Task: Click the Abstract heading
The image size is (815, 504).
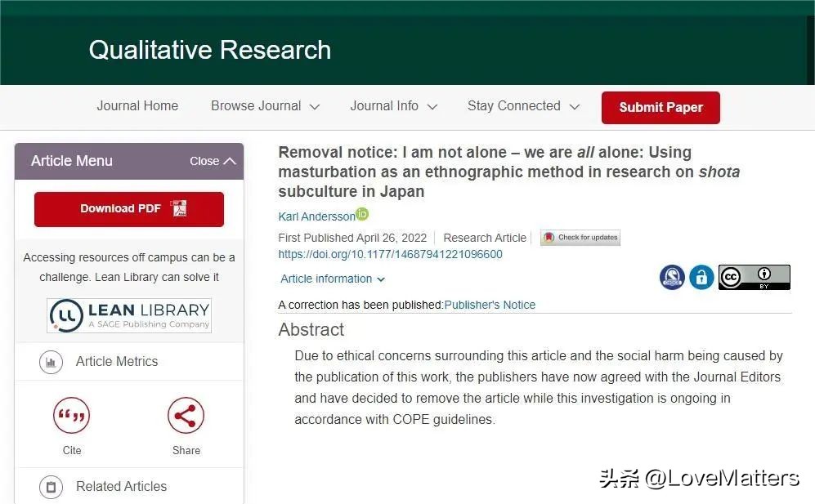Action: (x=311, y=329)
